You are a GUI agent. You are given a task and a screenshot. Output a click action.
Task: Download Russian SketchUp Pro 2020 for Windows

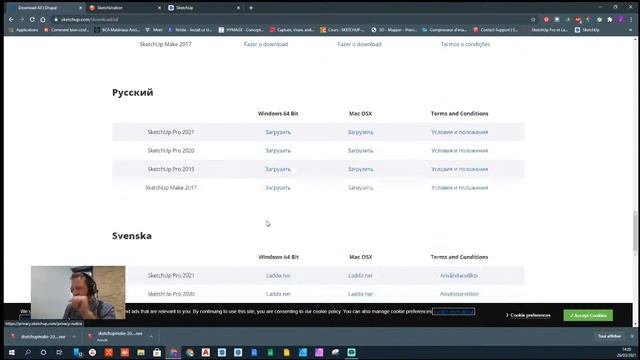278,151
